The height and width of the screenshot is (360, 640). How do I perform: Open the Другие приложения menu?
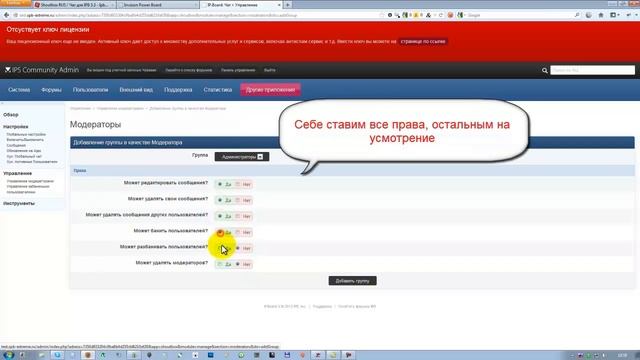tap(270, 90)
